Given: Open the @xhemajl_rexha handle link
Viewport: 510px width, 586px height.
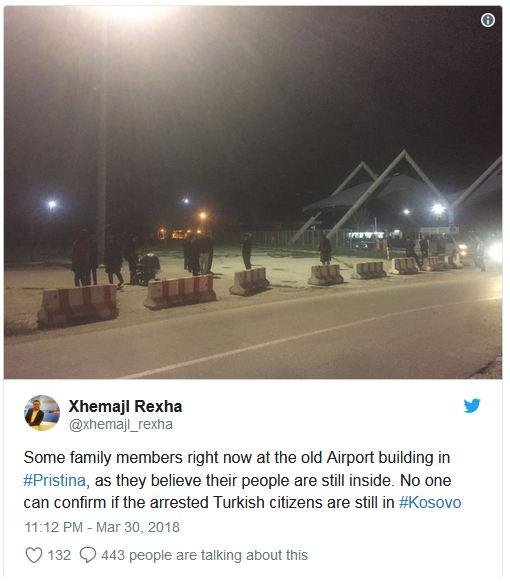Looking at the screenshot, I should (121, 425).
